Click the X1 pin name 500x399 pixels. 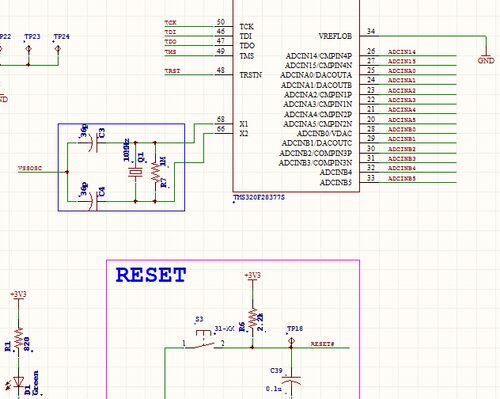tap(244, 124)
